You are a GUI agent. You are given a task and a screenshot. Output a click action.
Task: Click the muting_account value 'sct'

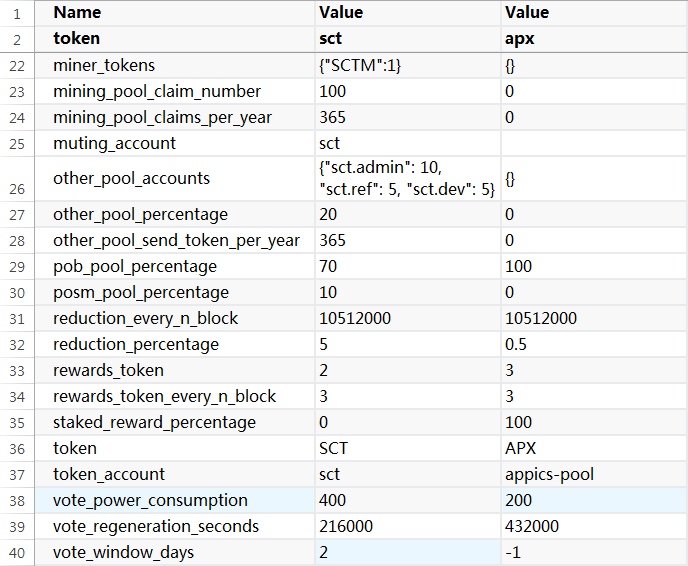(x=408, y=143)
